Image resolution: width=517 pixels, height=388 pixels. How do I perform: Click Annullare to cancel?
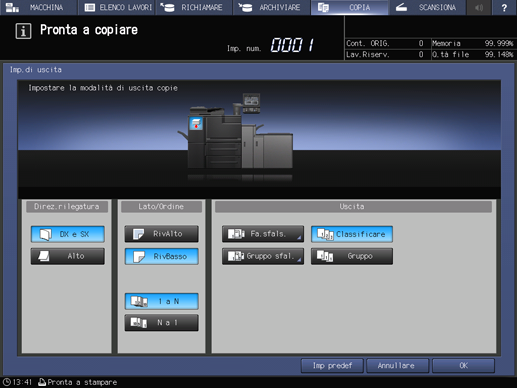[398, 366]
